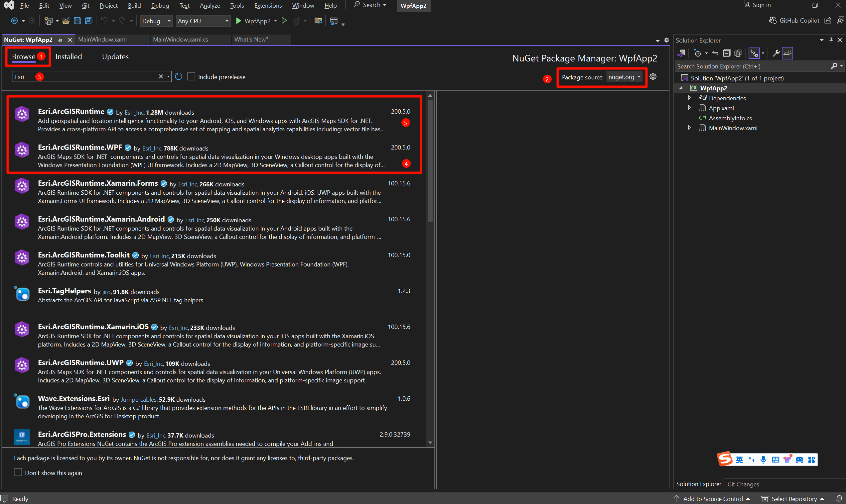The width and height of the screenshot is (846, 504).
Task: Click the Open File folder icon
Action: click(x=66, y=21)
